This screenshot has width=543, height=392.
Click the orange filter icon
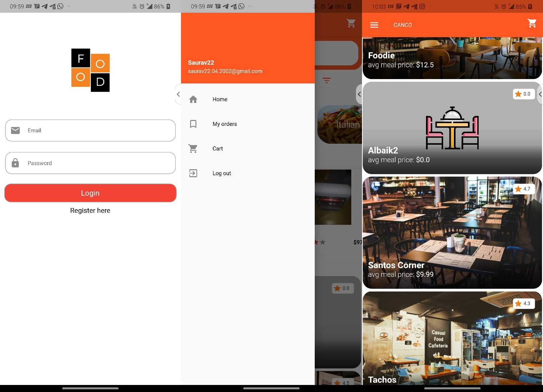point(326,80)
